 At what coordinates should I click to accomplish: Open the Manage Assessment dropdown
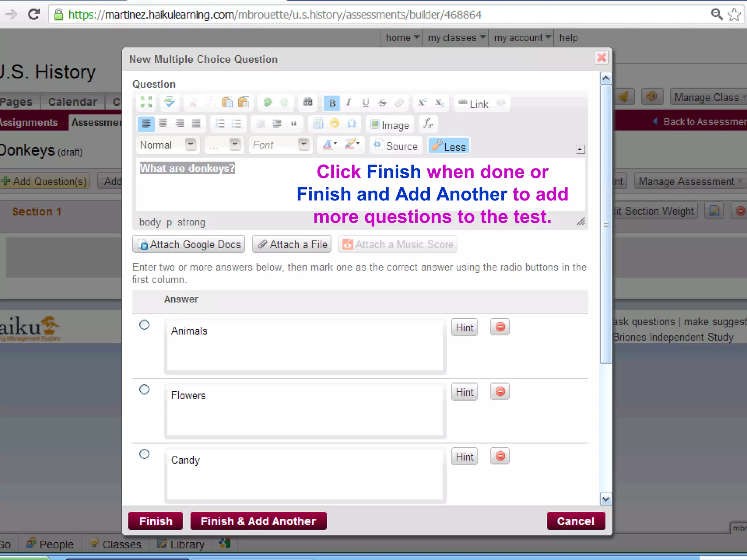tap(690, 181)
